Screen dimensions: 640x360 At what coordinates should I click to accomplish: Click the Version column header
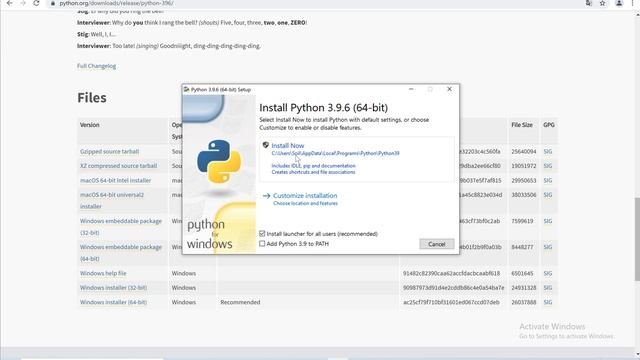(89, 125)
